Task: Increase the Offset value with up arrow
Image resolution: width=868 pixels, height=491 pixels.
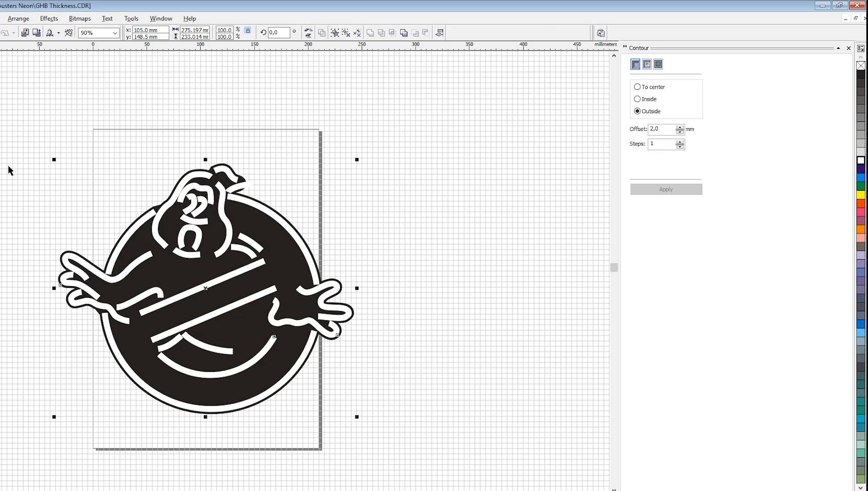Action: tap(680, 127)
